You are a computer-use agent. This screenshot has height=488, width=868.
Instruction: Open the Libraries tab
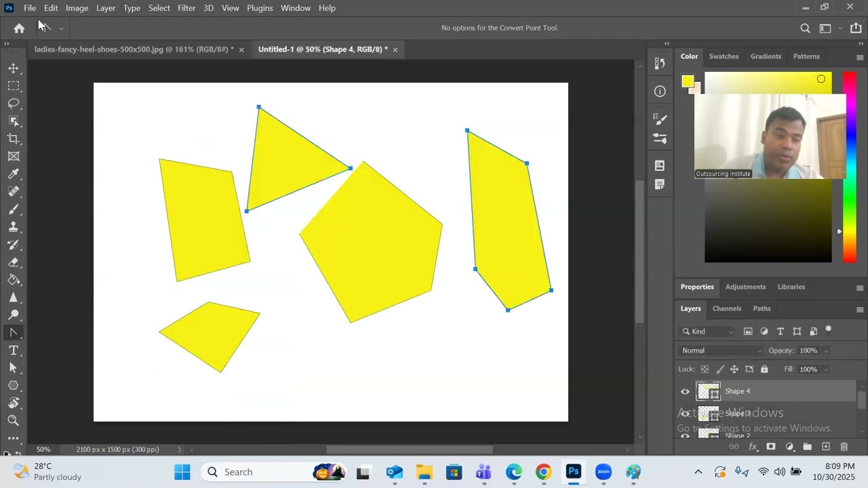[x=791, y=287]
